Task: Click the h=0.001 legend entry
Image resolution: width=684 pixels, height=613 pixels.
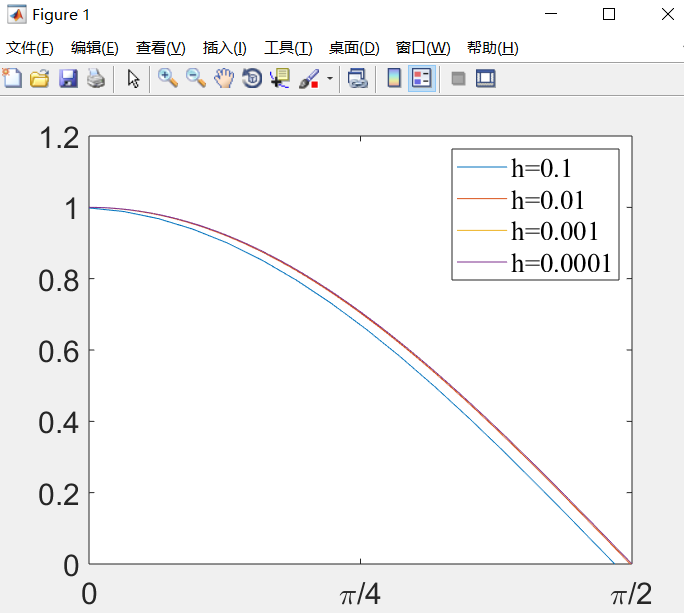Action: tap(554, 231)
